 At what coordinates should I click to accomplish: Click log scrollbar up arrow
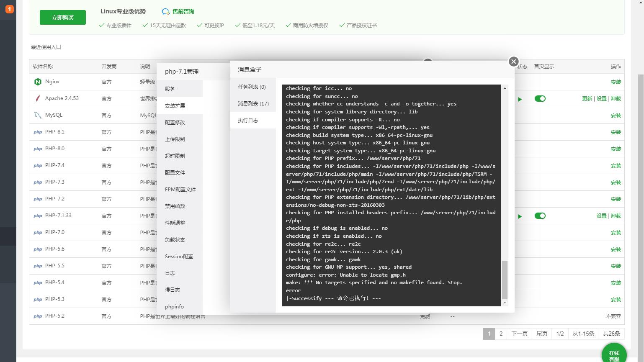click(x=505, y=88)
